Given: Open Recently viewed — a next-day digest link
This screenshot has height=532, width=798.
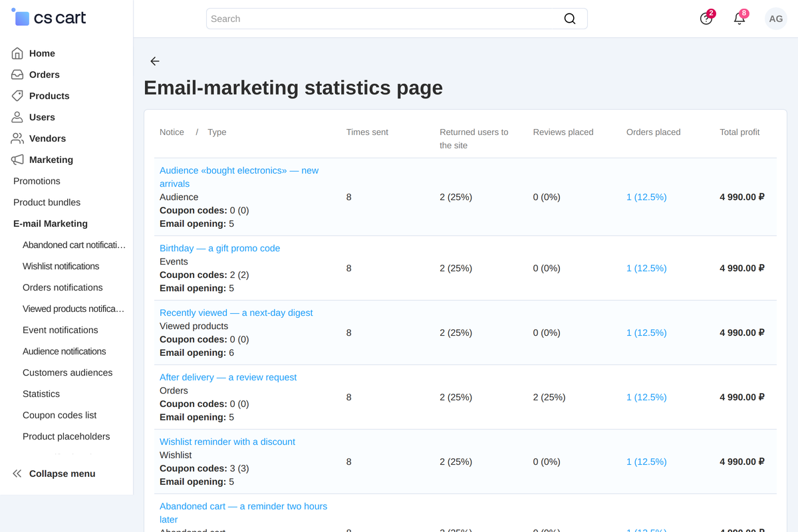Looking at the screenshot, I should coord(236,313).
